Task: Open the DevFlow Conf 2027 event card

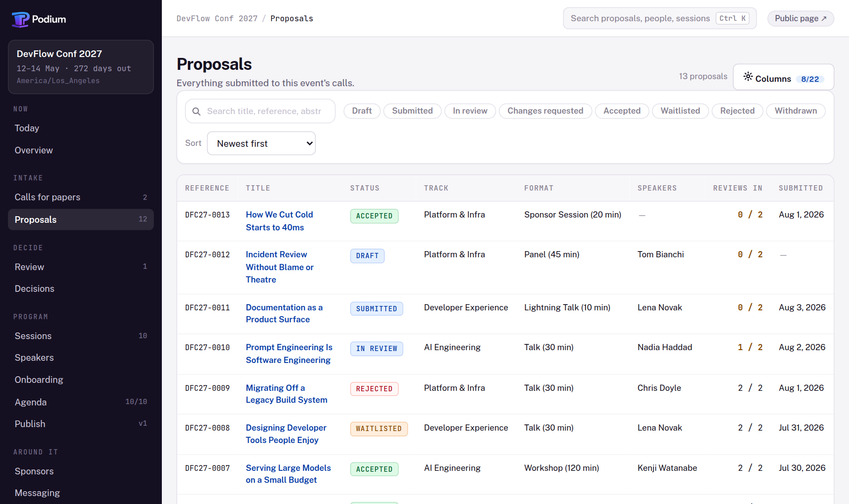Action: [x=81, y=67]
